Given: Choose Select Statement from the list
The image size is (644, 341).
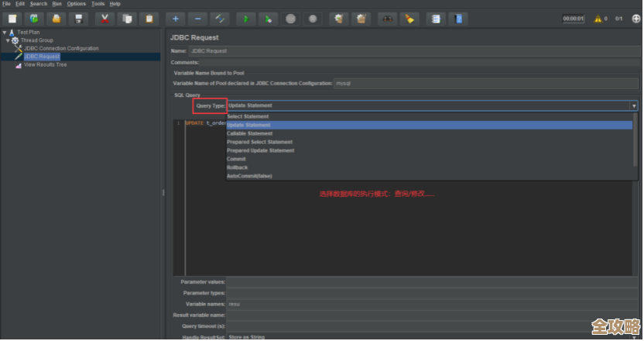Looking at the screenshot, I should 248,116.
